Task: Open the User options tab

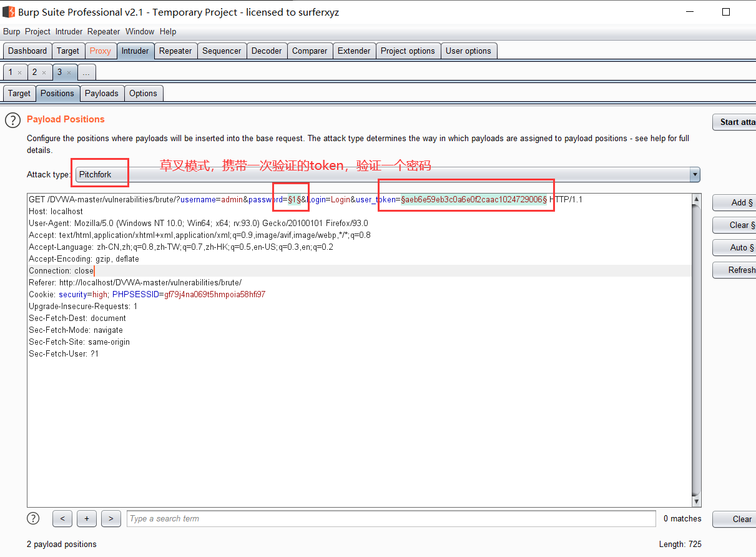Action: pyautogui.click(x=468, y=51)
